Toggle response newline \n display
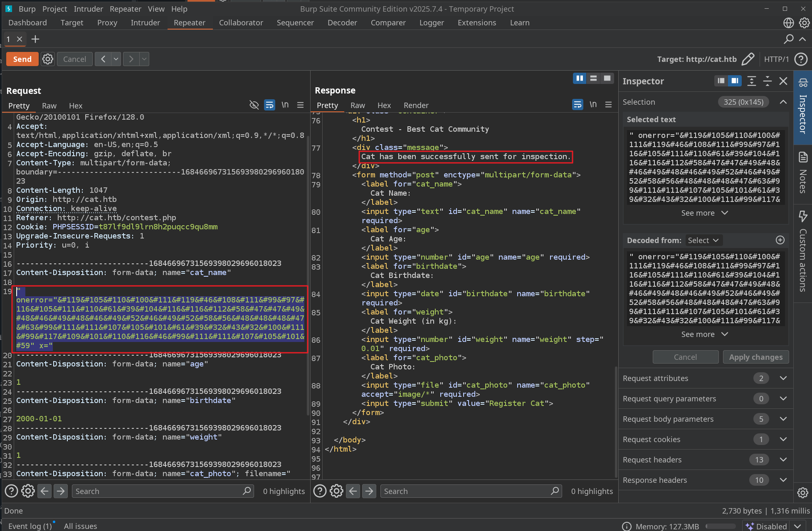Screen dimensions: 812x531 [x=593, y=105]
